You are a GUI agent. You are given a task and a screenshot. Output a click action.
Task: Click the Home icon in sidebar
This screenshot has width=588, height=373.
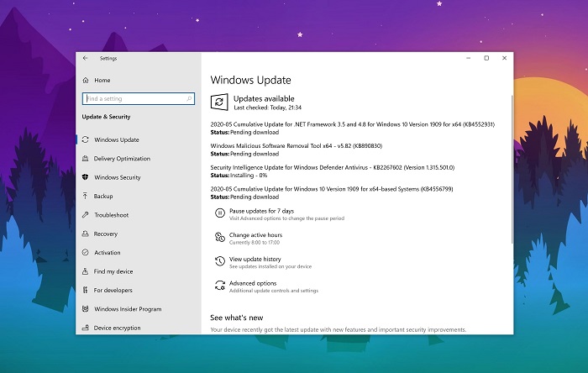click(86, 80)
